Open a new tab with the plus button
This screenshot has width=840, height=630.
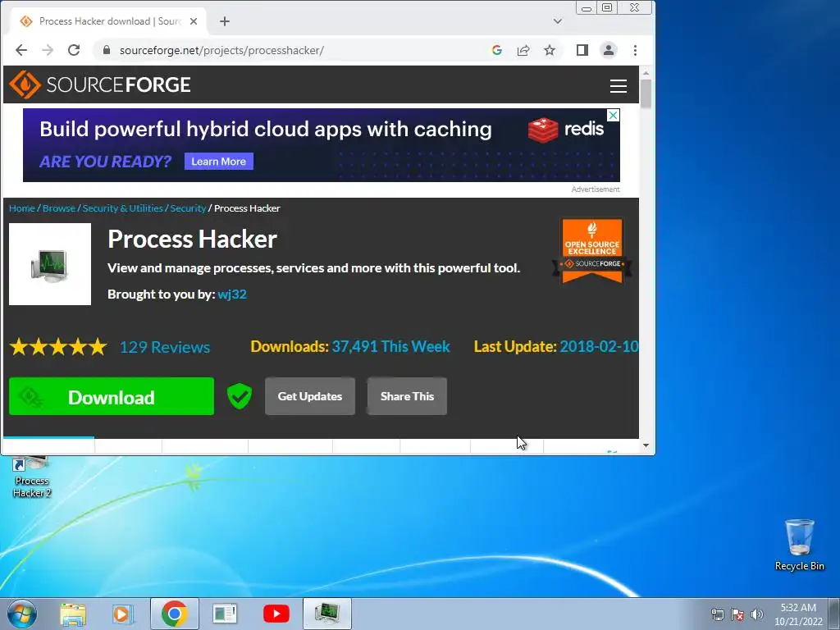point(225,21)
